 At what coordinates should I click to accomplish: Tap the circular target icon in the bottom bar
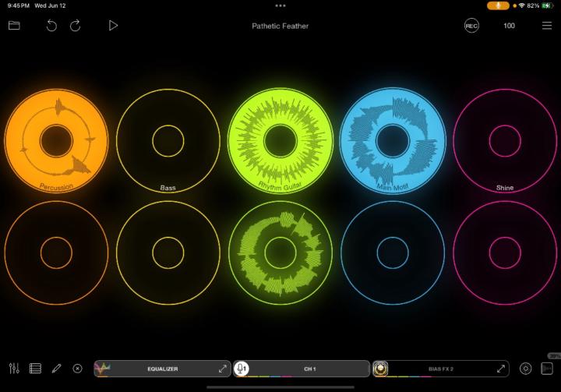click(x=526, y=369)
